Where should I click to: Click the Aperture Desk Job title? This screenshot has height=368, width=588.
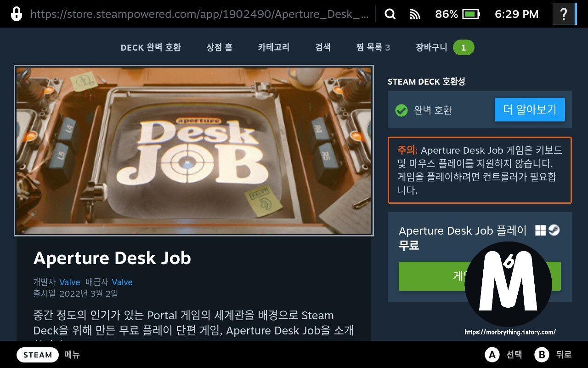coord(112,258)
